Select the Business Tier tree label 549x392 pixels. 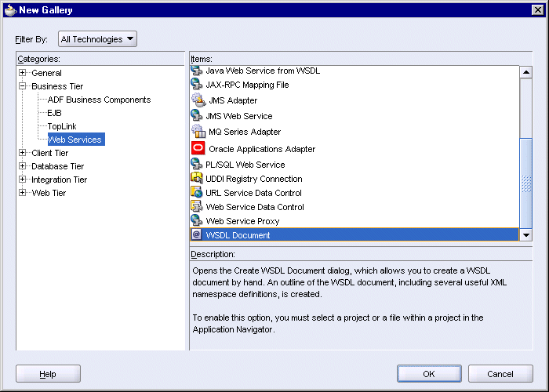tap(57, 86)
